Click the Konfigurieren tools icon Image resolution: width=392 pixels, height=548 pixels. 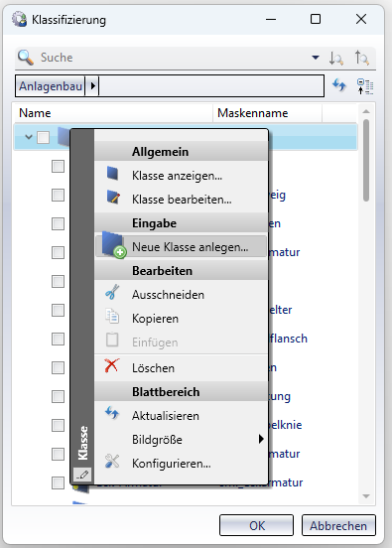click(x=112, y=462)
